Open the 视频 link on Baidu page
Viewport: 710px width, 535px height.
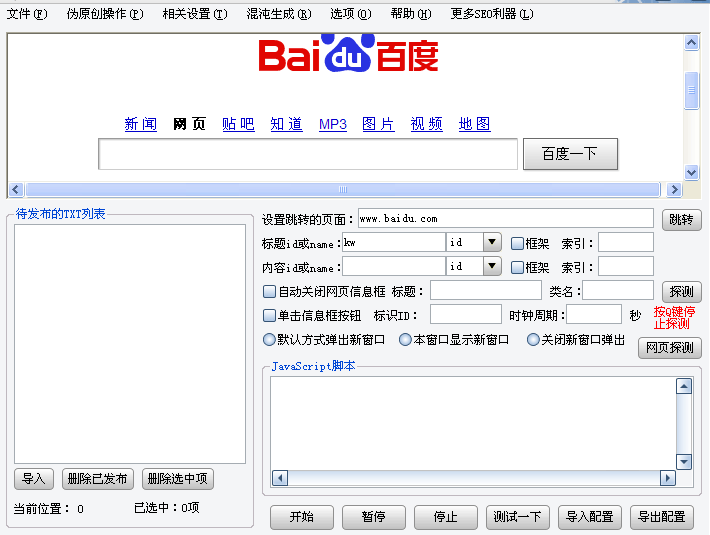[427, 124]
